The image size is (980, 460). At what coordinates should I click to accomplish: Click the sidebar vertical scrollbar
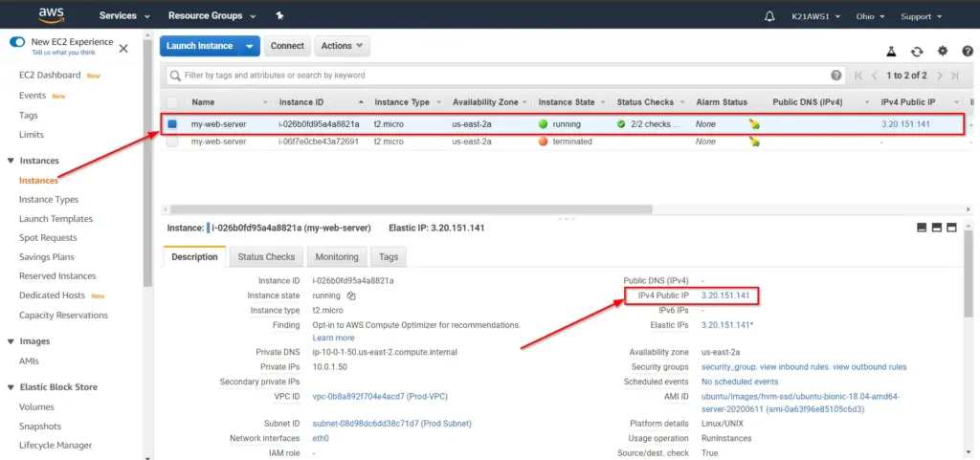147,164
